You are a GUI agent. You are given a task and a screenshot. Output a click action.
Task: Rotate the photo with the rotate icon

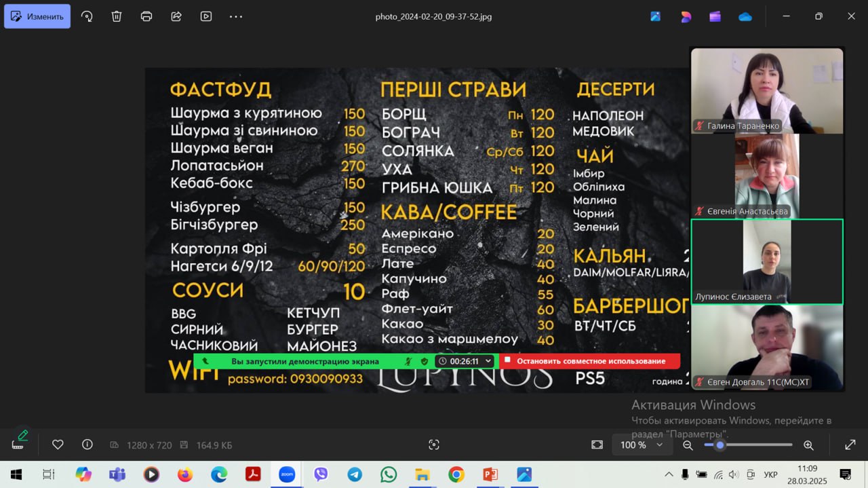87,16
